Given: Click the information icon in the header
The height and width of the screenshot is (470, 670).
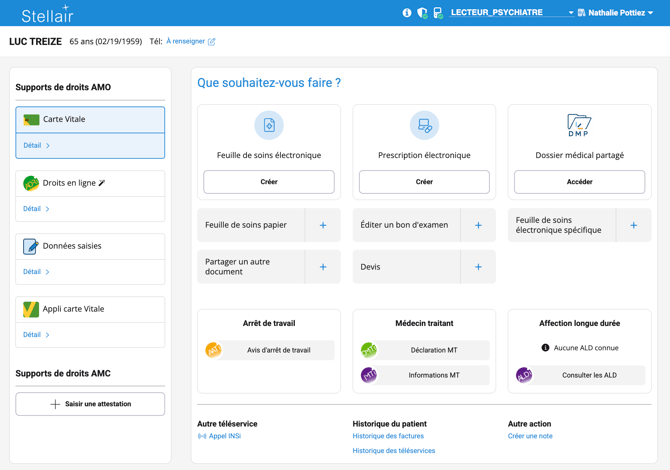Looking at the screenshot, I should tap(407, 13).
